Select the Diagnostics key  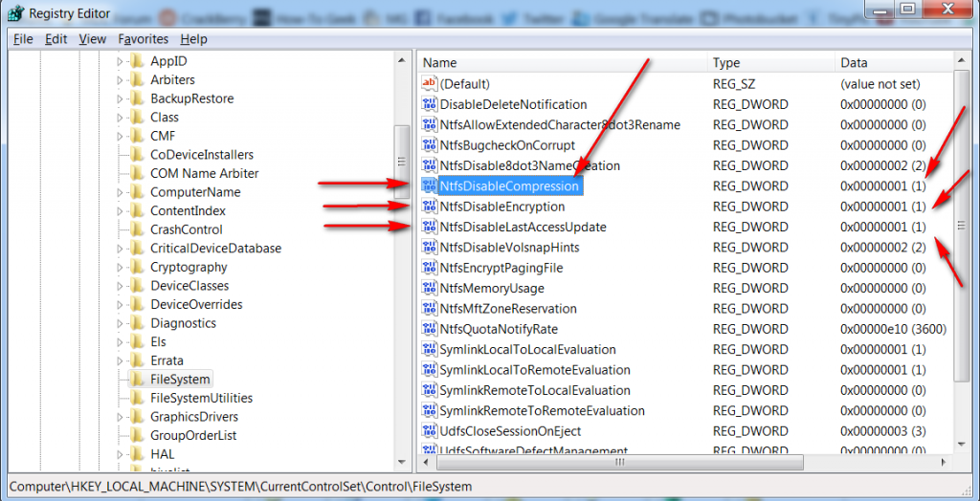click(183, 323)
